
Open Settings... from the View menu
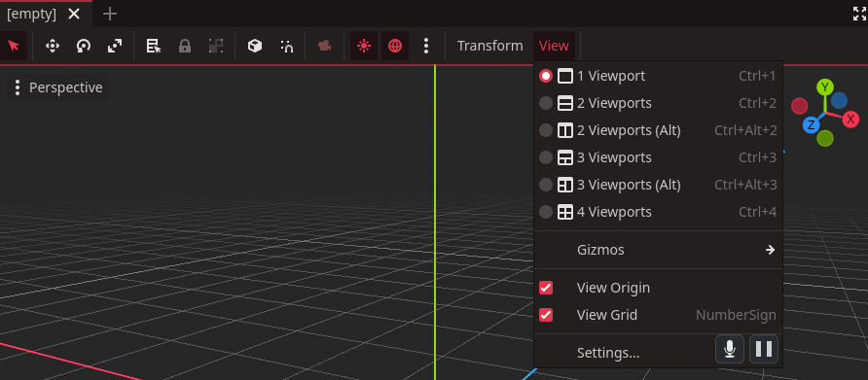608,353
